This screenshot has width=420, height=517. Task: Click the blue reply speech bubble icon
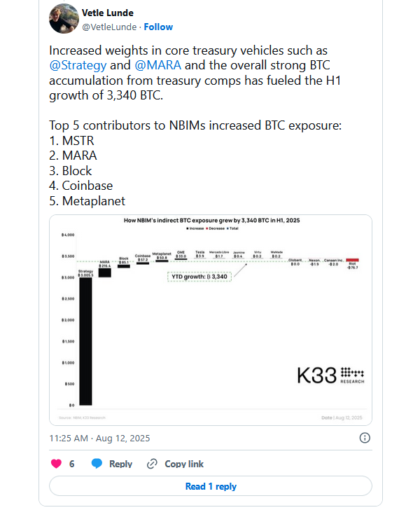point(97,463)
